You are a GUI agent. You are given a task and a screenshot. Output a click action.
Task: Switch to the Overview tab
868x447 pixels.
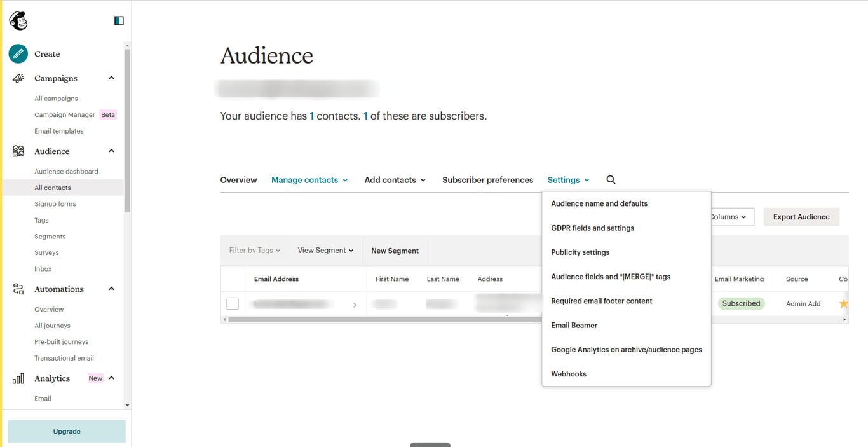[x=238, y=180]
